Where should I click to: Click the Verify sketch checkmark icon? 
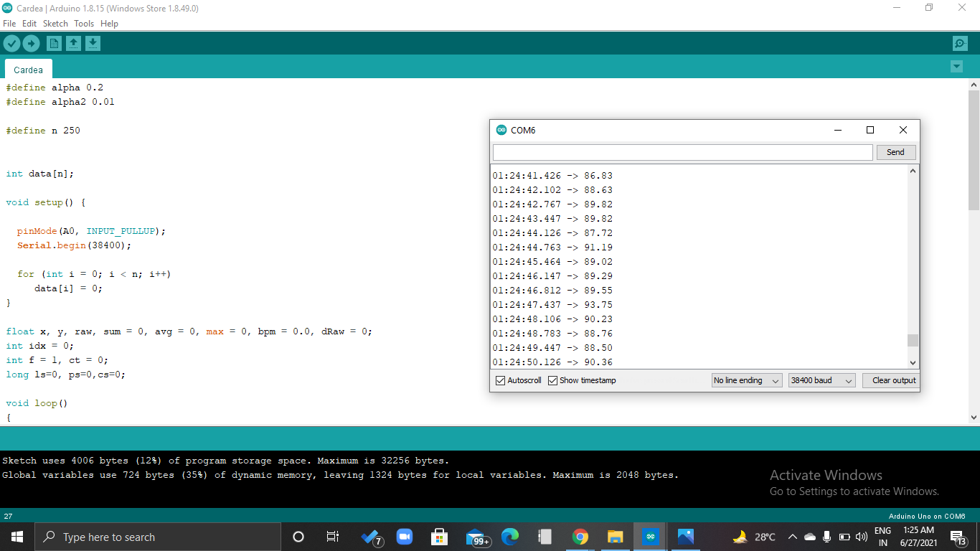tap(11, 44)
